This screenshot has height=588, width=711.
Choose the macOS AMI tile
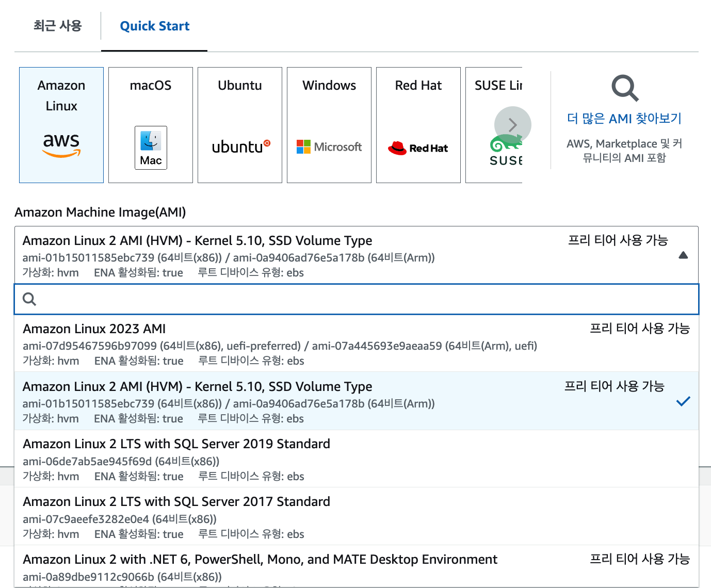pos(151,125)
